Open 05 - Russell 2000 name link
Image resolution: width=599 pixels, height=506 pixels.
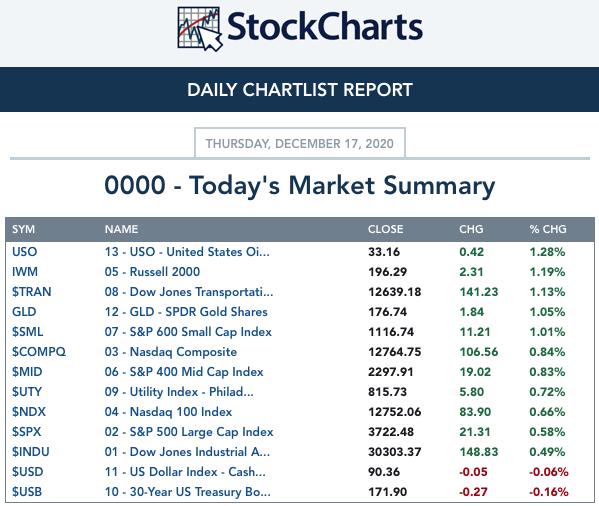(x=152, y=272)
